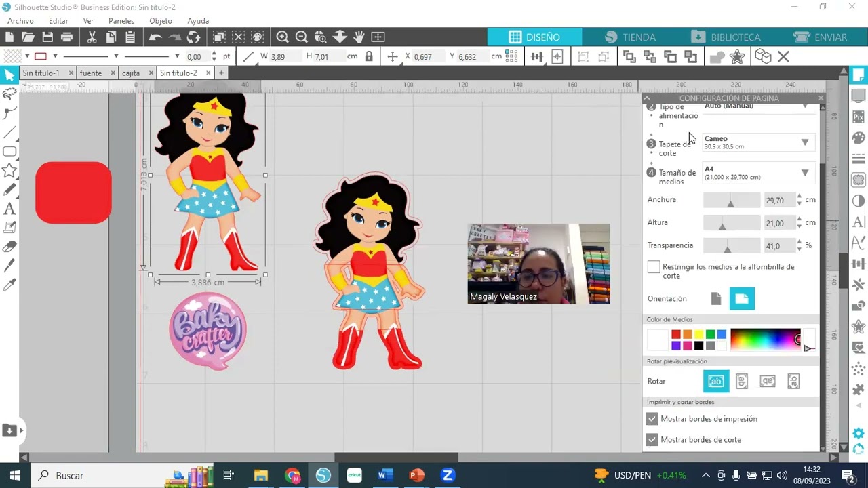Go to the TIENDA section
This screenshot has width=868, height=488.
click(631, 37)
